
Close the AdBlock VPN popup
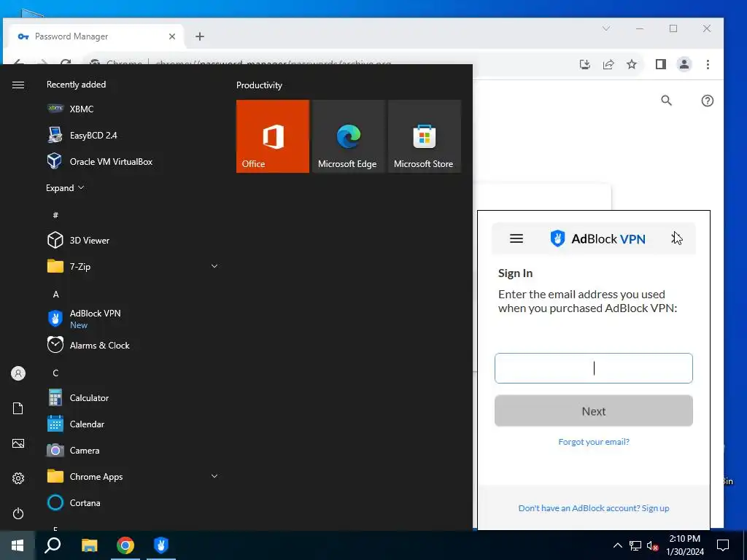(x=676, y=238)
